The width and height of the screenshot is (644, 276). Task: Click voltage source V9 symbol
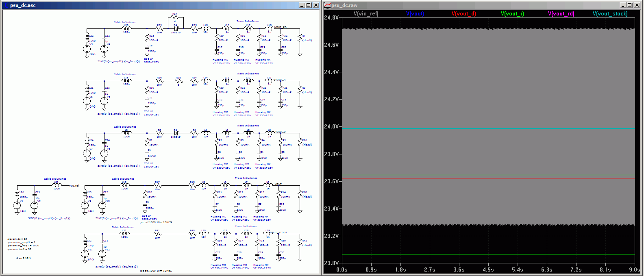[85, 206]
